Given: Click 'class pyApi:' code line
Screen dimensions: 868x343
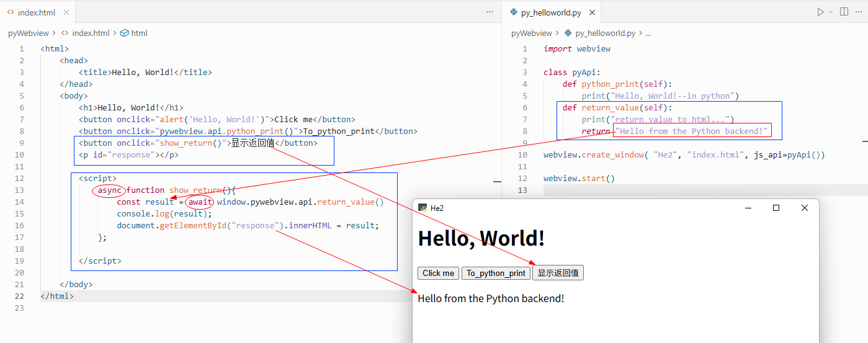Looking at the screenshot, I should pos(572,72).
